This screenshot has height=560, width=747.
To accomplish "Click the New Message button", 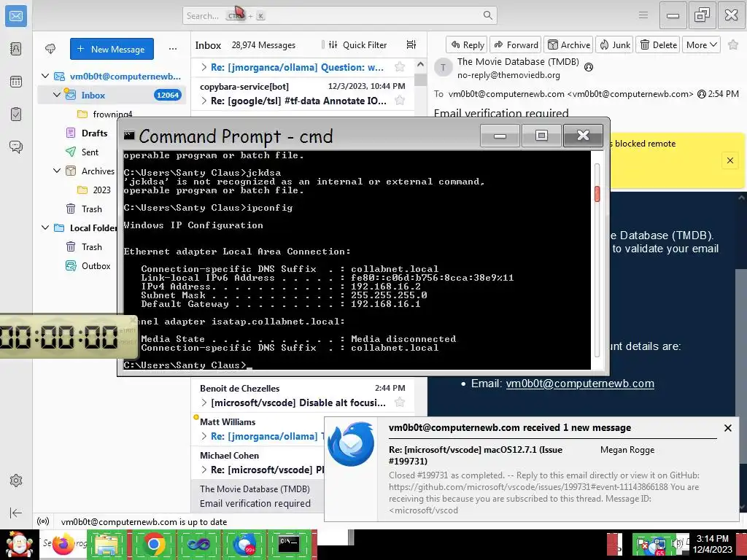I will pos(112,49).
